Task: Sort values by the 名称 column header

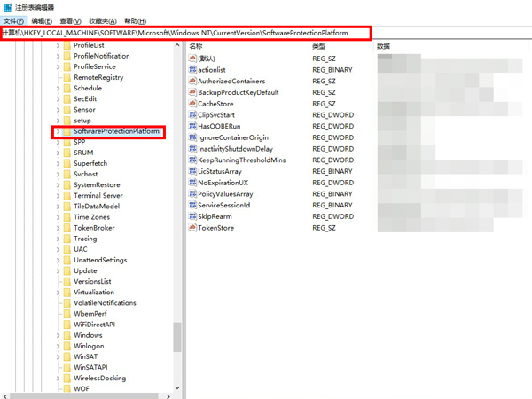Action: pos(196,45)
